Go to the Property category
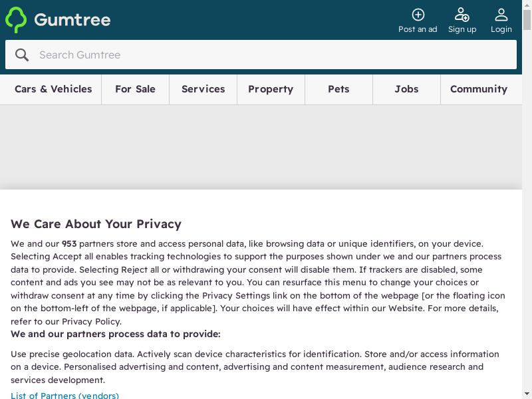Viewport: 532px width, 399px height. (271, 89)
